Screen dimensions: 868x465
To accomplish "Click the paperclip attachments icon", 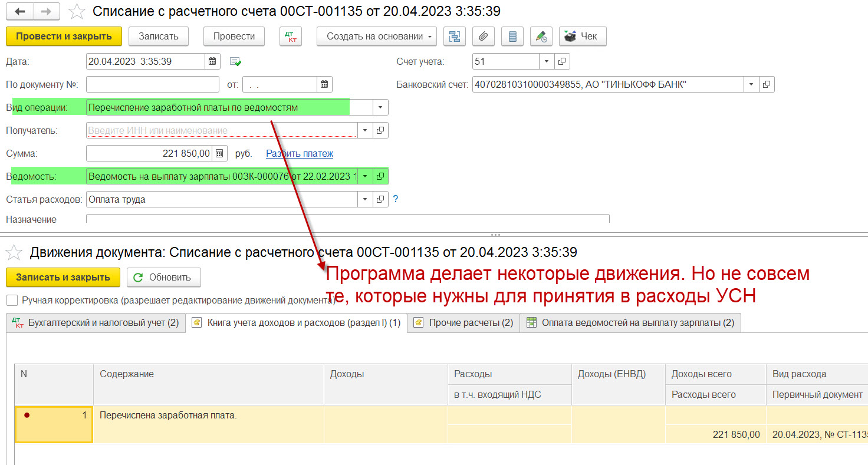I will coord(483,37).
